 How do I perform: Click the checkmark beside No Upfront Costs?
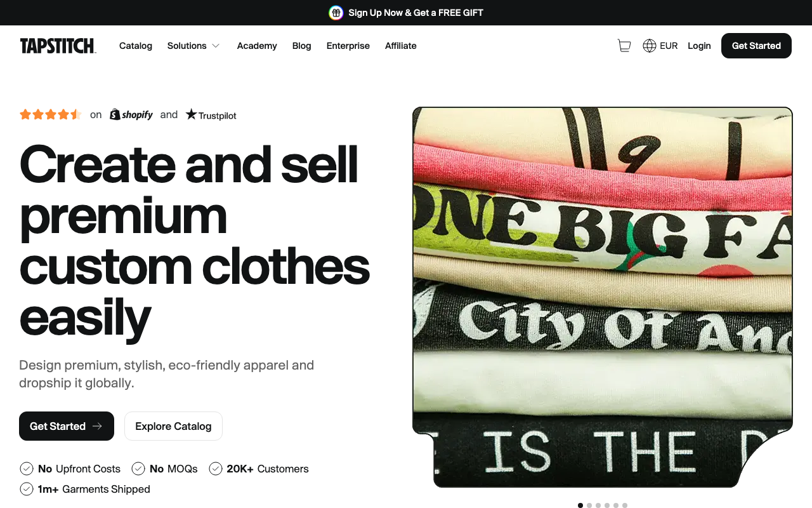tap(27, 469)
